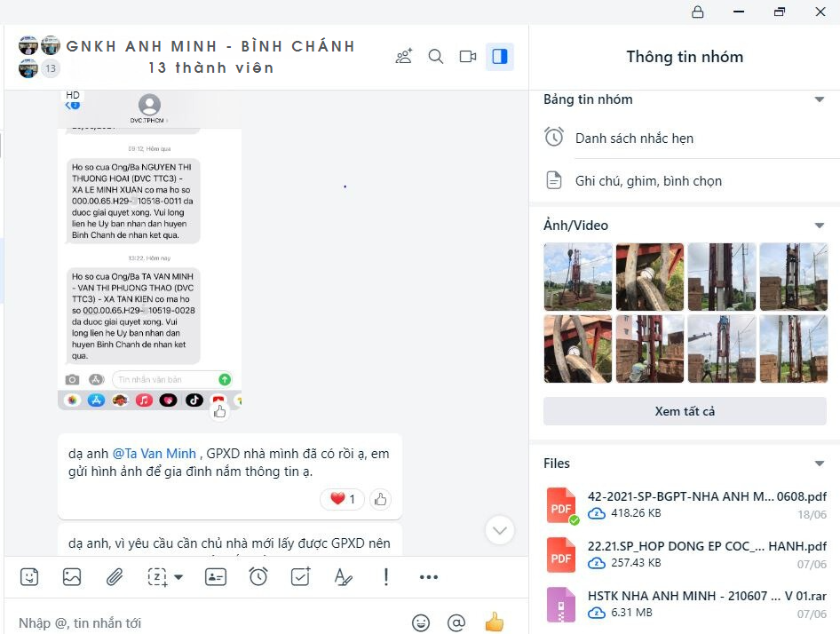Like the Ta Van Minh message
Screen dimensions: 840x634
point(380,500)
